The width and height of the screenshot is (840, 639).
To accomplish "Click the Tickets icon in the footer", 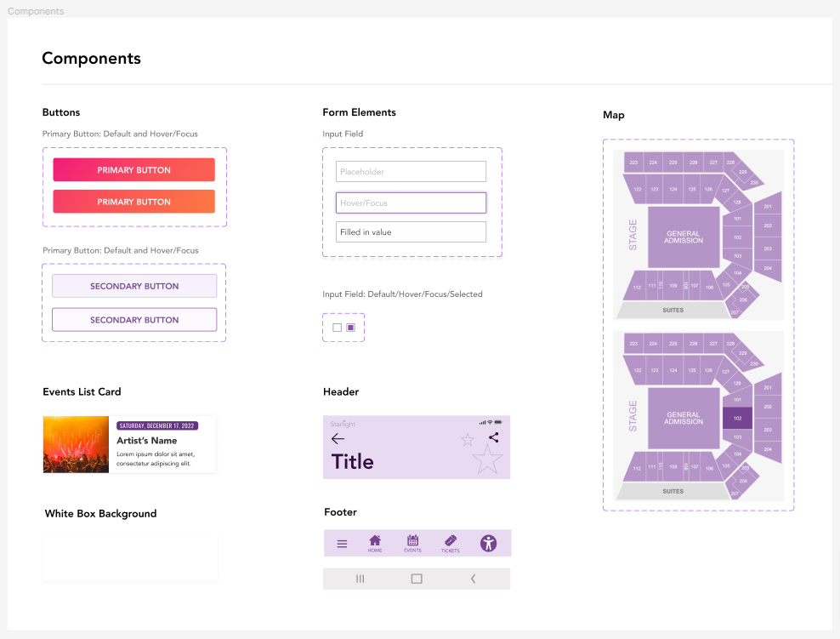I will pos(450,542).
